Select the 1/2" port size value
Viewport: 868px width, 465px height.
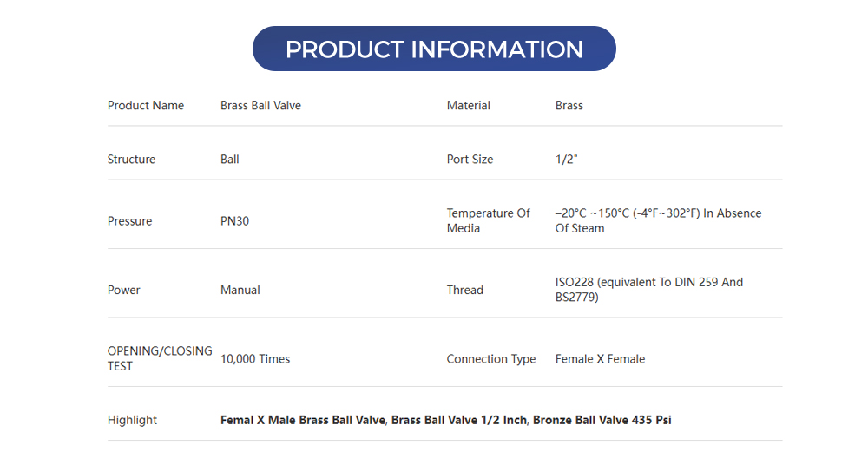click(x=567, y=159)
